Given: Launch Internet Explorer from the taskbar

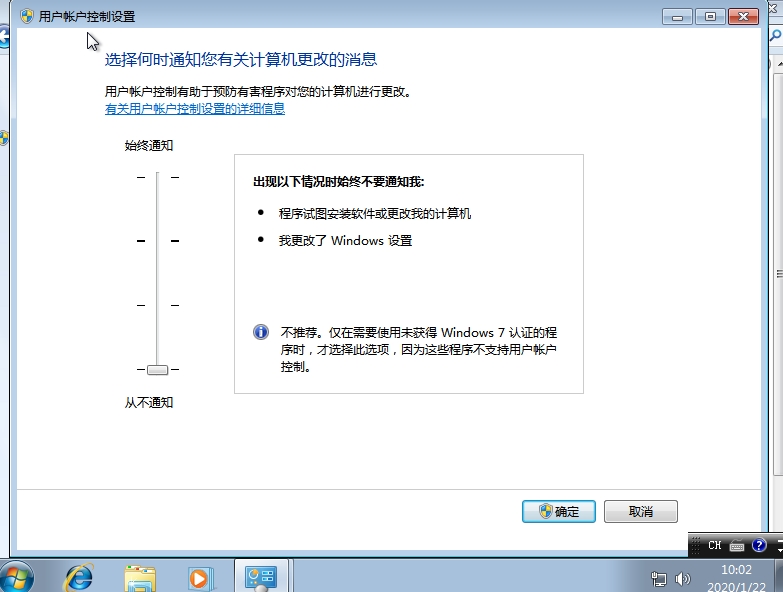Looking at the screenshot, I should click(78, 578).
